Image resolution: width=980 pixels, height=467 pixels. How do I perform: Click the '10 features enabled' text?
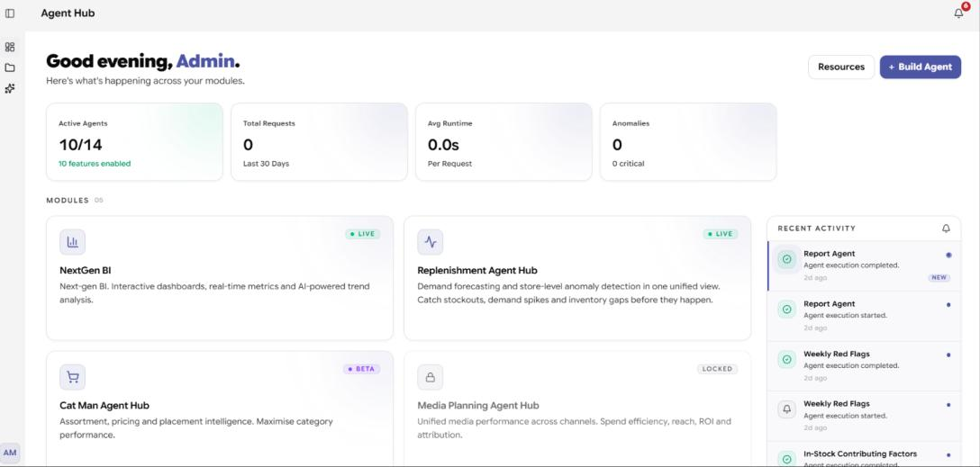95,164
